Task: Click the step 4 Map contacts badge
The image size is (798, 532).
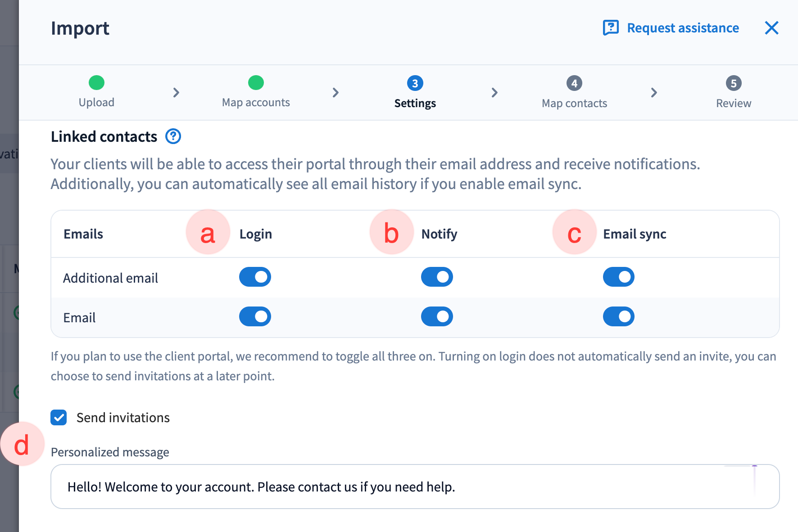Action: point(574,83)
